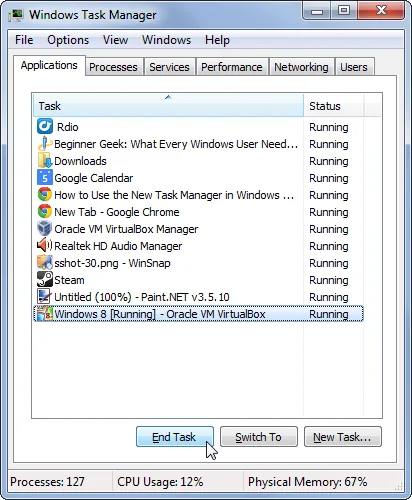The image size is (412, 500).
Task: Click the Windows 8 VirtualBox VM icon
Action: (45, 314)
